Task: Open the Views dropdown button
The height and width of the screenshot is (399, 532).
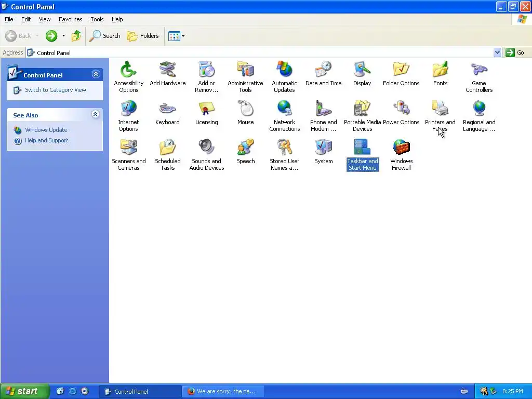Action: tap(177, 36)
